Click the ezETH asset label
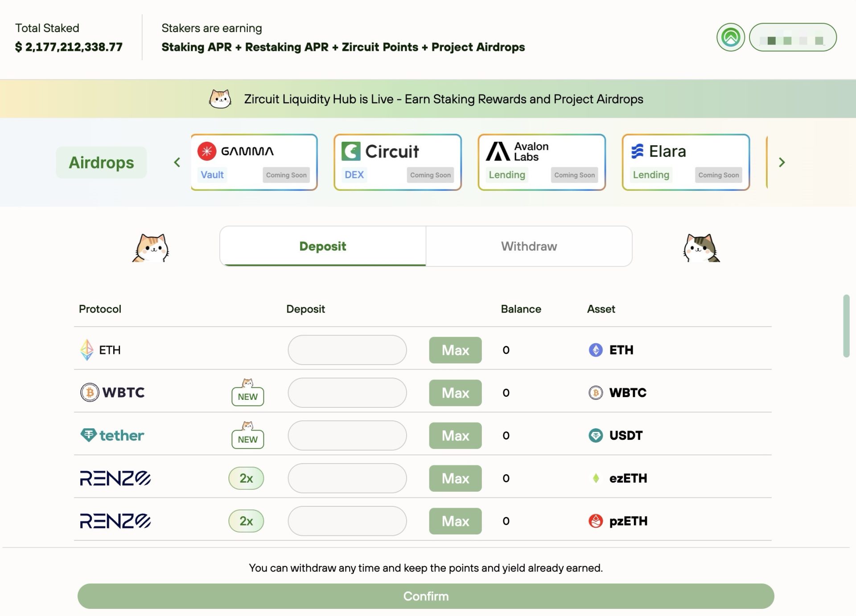 point(628,478)
